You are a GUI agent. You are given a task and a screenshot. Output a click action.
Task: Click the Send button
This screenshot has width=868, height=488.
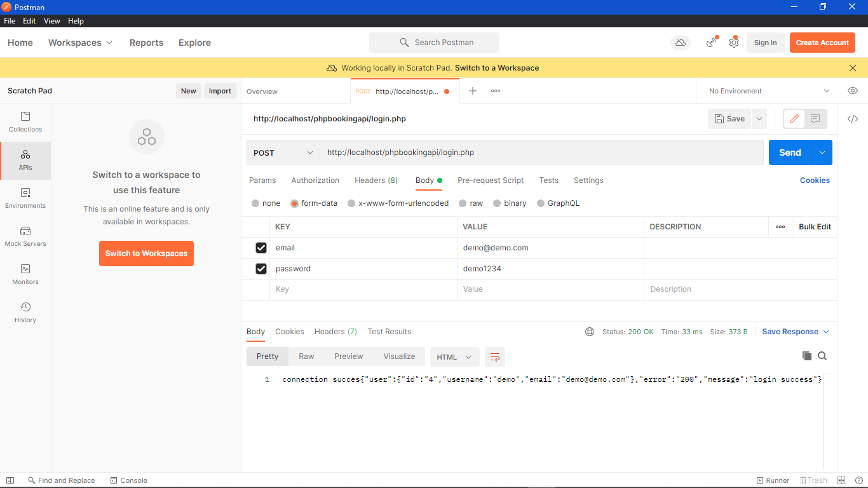790,152
